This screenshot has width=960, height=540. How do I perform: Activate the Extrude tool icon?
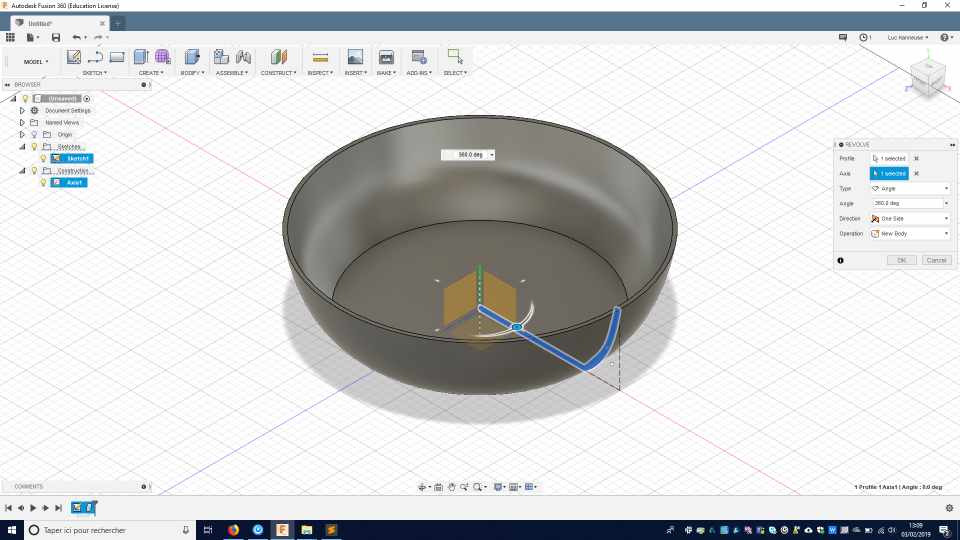point(141,57)
